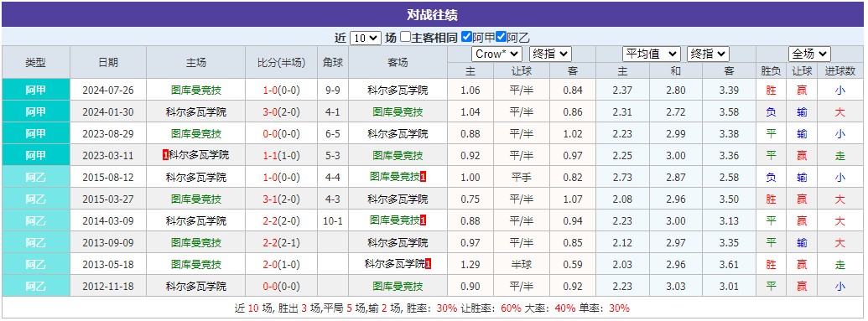
Task: Click the red card badge on 2014-03-09 away team
Action: pyautogui.click(x=423, y=220)
